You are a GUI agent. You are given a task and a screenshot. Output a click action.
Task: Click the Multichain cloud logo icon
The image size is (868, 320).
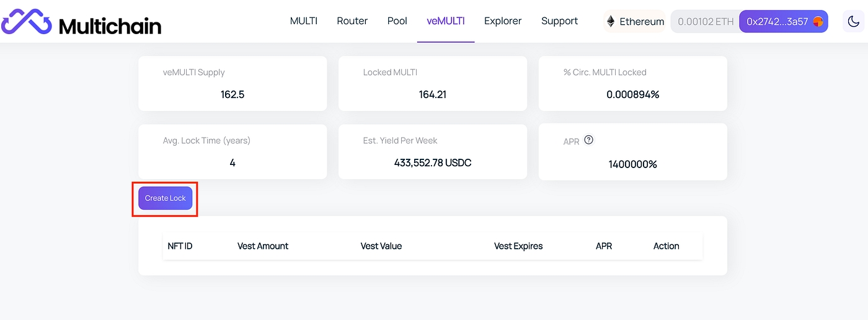(x=26, y=22)
